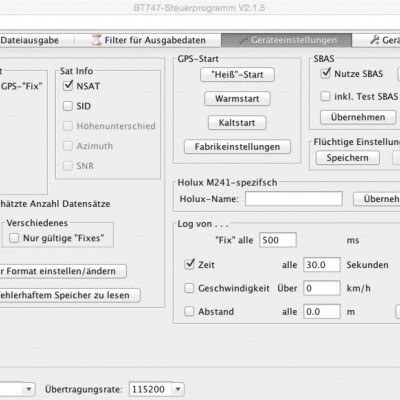Click the Kaltstart button
400x400 pixels.
coord(237,123)
